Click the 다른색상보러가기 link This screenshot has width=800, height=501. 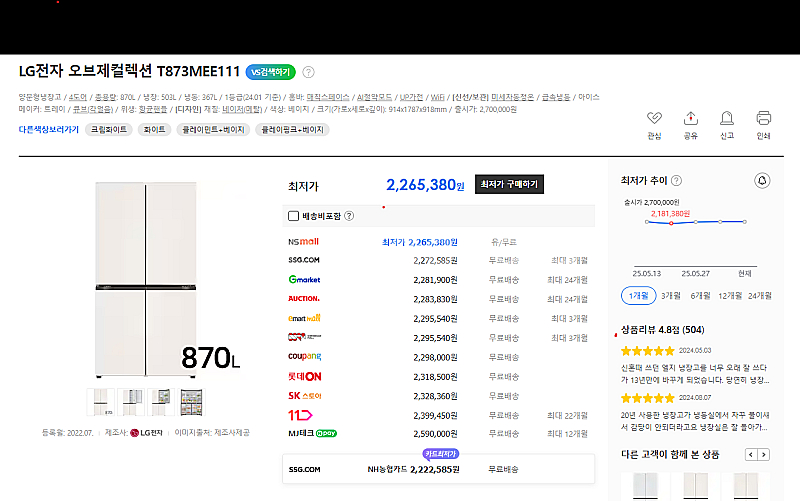click(48, 130)
